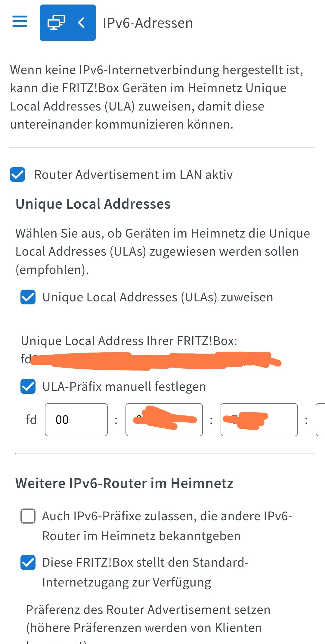
Task: Uncheck 'Diese FRITZ!Box stellt den Standard-Internetzugang' checkbox
Action: coord(28,562)
